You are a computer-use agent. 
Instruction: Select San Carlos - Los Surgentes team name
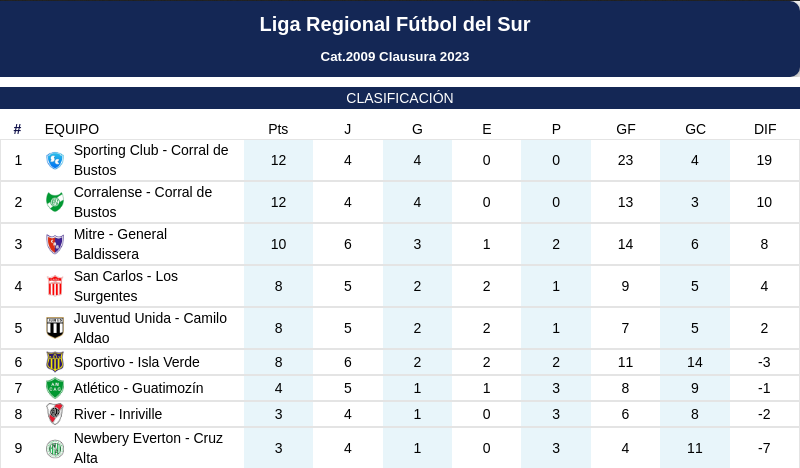coord(126,286)
